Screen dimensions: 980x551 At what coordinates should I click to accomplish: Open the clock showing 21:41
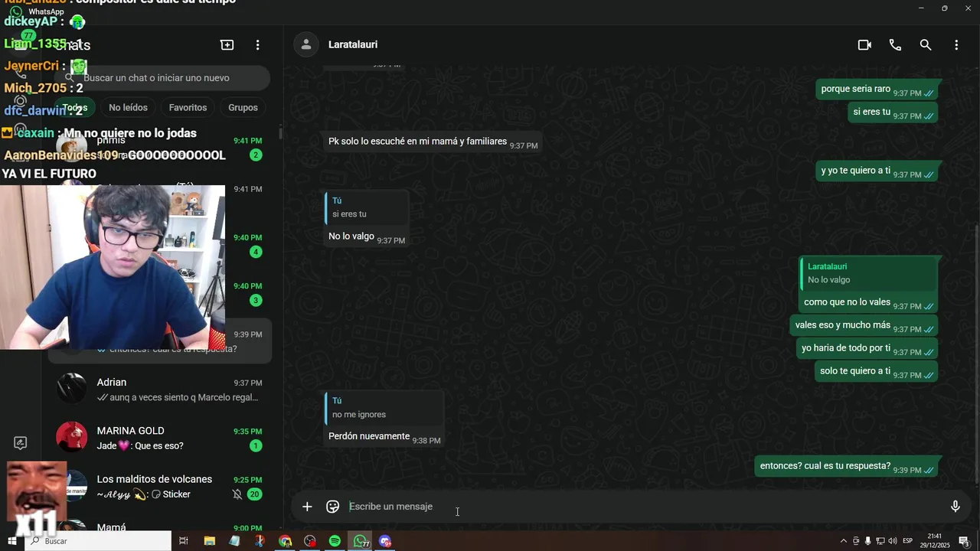(935, 541)
